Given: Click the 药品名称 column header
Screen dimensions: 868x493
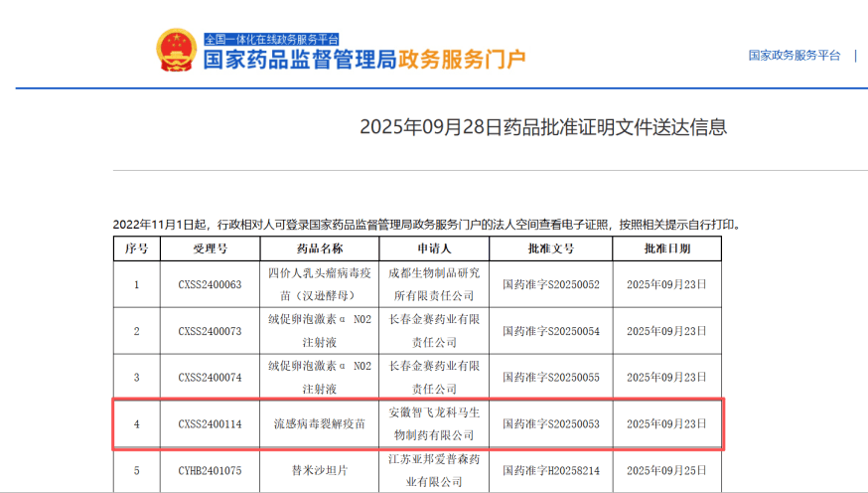Looking at the screenshot, I should [319, 247].
